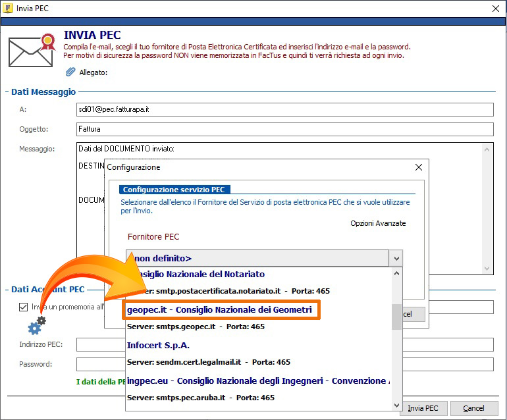Click the provider list scroll down arrow

coord(397,405)
